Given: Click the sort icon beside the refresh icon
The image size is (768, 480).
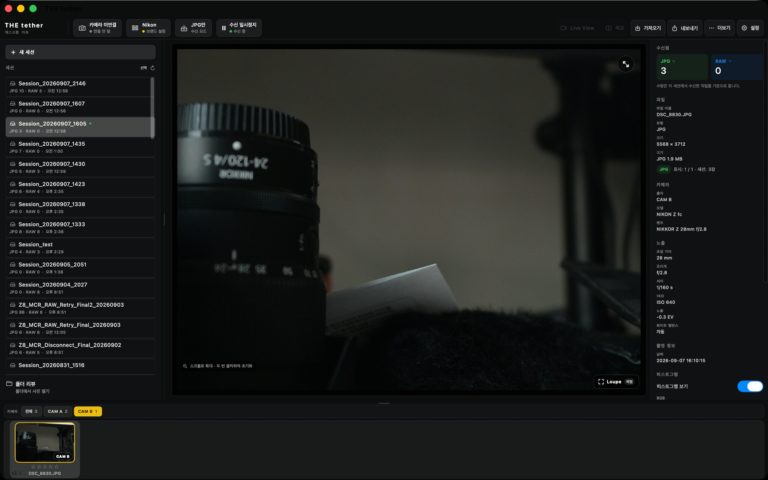Looking at the screenshot, I should (144, 68).
